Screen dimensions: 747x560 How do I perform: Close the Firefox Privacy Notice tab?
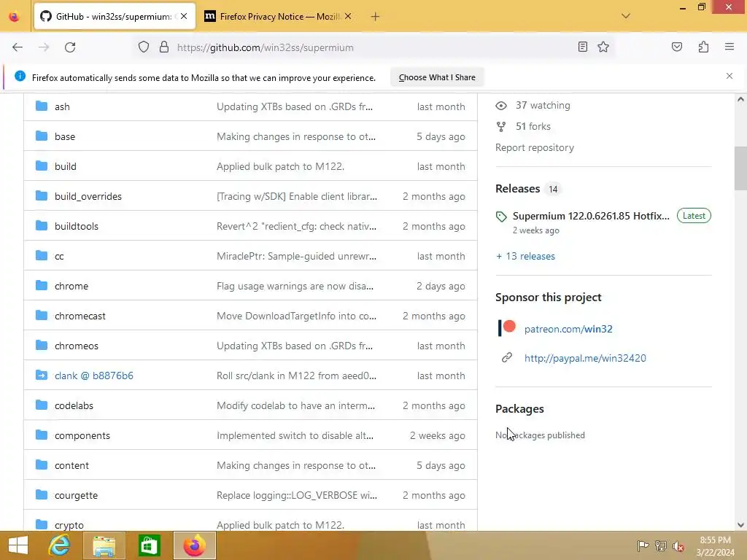(x=348, y=16)
